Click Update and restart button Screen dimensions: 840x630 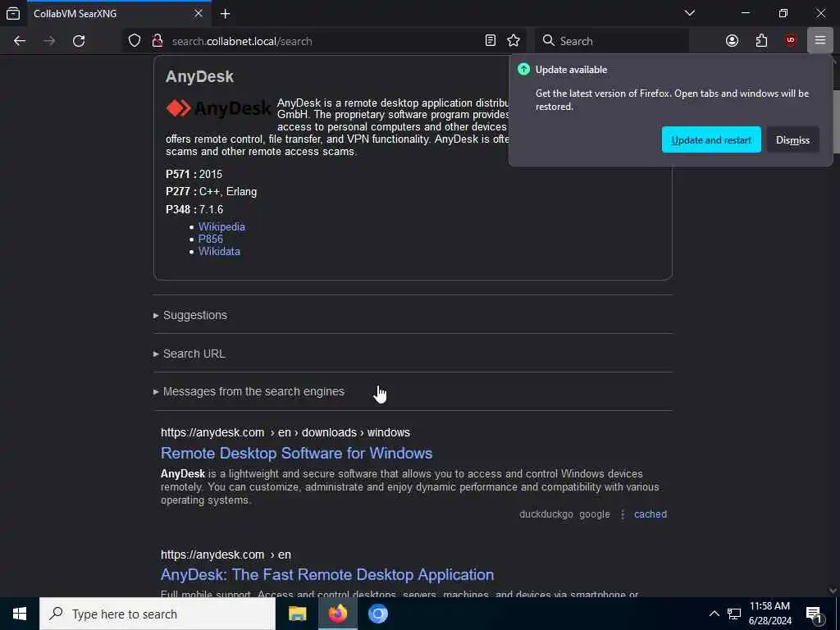click(711, 139)
